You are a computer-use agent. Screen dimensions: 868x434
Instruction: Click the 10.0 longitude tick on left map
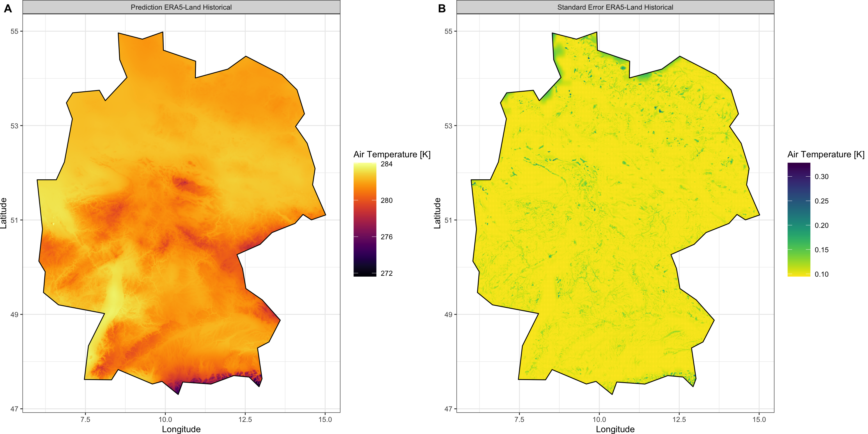click(165, 420)
